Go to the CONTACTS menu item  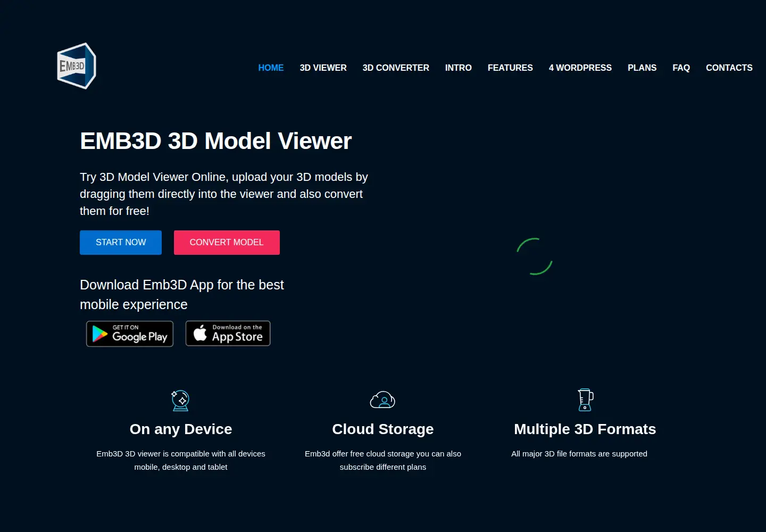(x=729, y=68)
